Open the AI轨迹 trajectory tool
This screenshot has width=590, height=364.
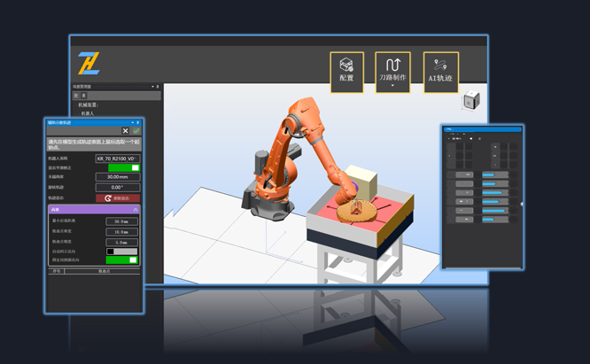click(x=440, y=66)
